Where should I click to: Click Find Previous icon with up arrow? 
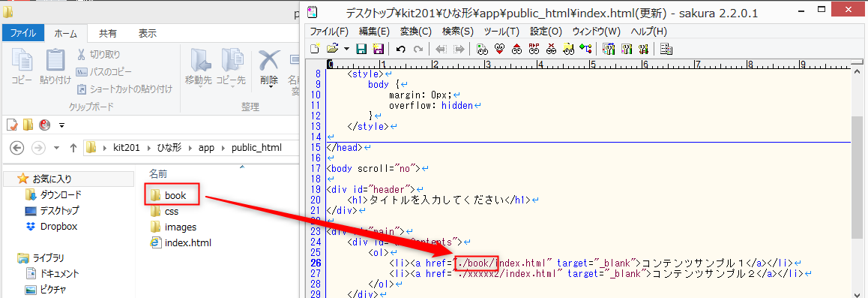click(517, 49)
